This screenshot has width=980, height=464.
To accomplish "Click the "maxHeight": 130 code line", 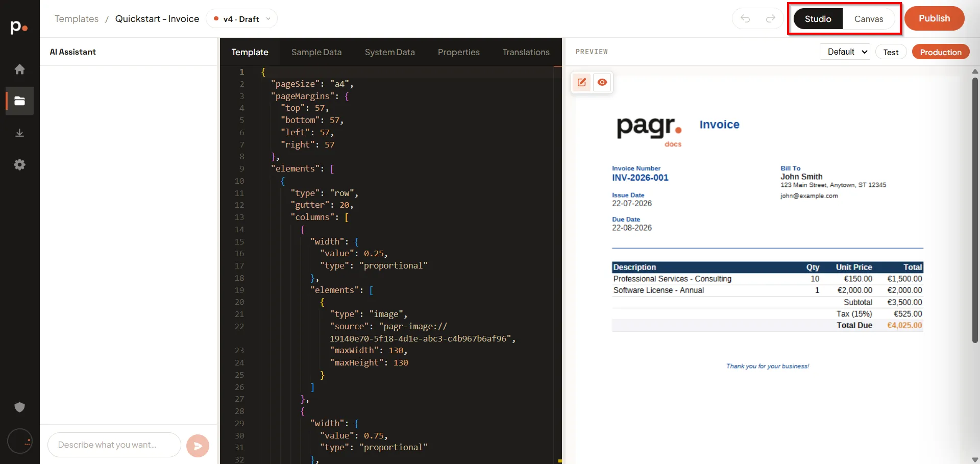I will [x=369, y=362].
